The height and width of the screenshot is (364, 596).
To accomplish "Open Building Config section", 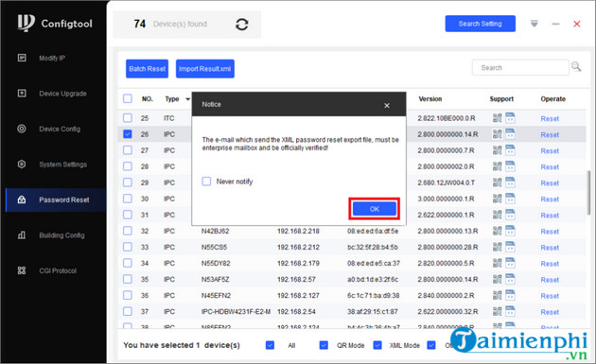I will (61, 235).
